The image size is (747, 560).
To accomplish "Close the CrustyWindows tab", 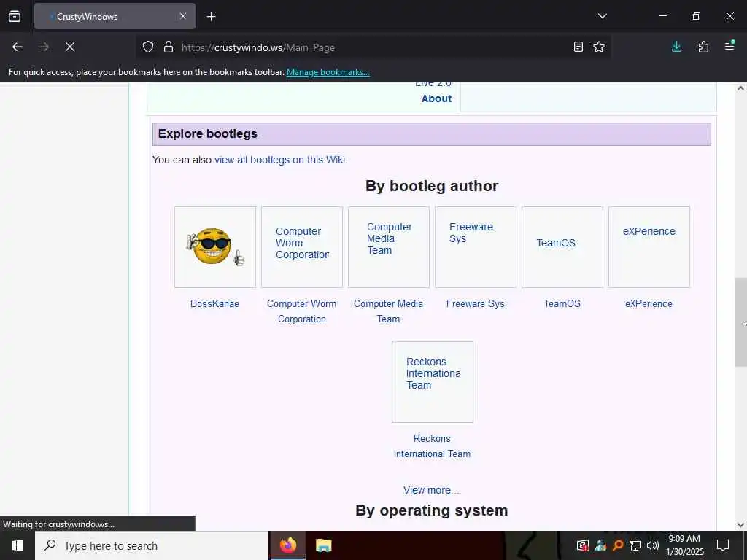I will tap(183, 16).
